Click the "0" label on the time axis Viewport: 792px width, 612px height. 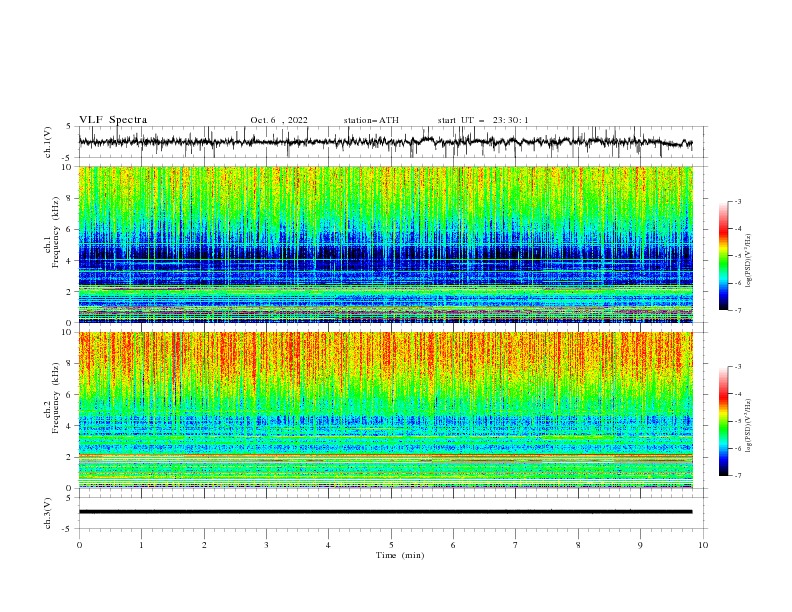79,545
